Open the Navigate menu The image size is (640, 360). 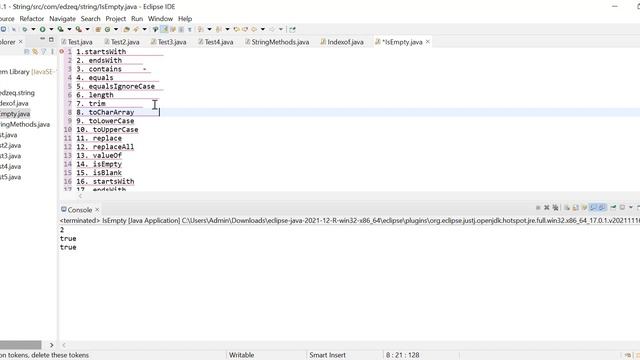[62, 19]
